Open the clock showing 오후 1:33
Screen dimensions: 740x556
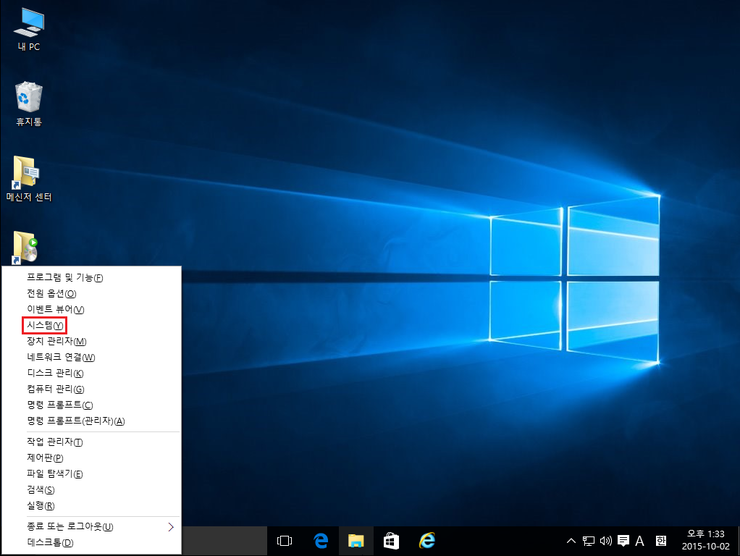coord(706,540)
